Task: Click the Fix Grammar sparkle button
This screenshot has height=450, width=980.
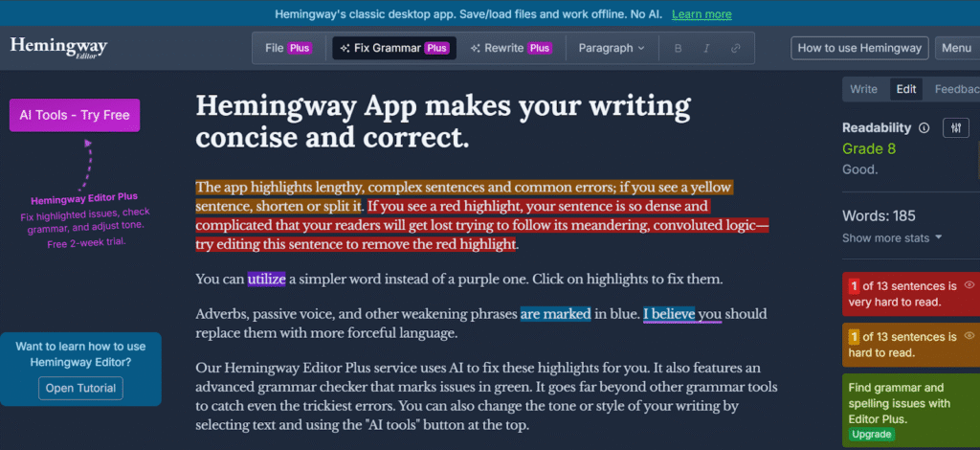Action: [x=393, y=48]
